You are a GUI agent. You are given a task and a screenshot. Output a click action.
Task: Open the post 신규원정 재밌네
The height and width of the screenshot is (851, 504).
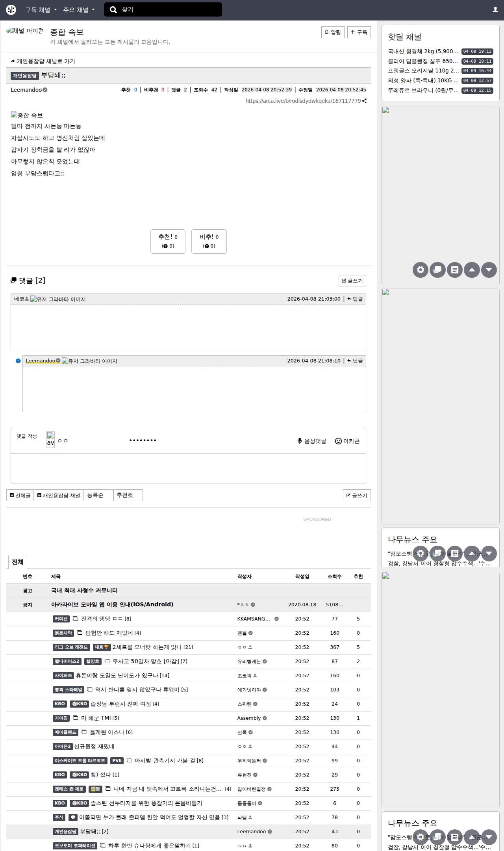tap(94, 746)
